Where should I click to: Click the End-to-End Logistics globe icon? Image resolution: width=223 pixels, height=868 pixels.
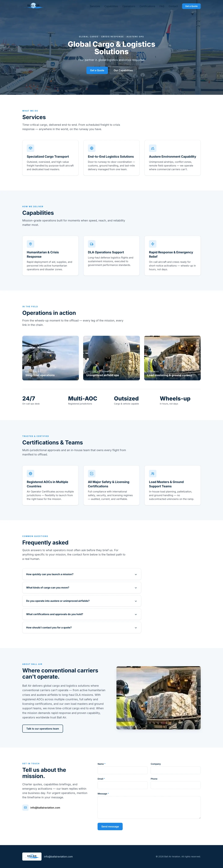coord(92,148)
